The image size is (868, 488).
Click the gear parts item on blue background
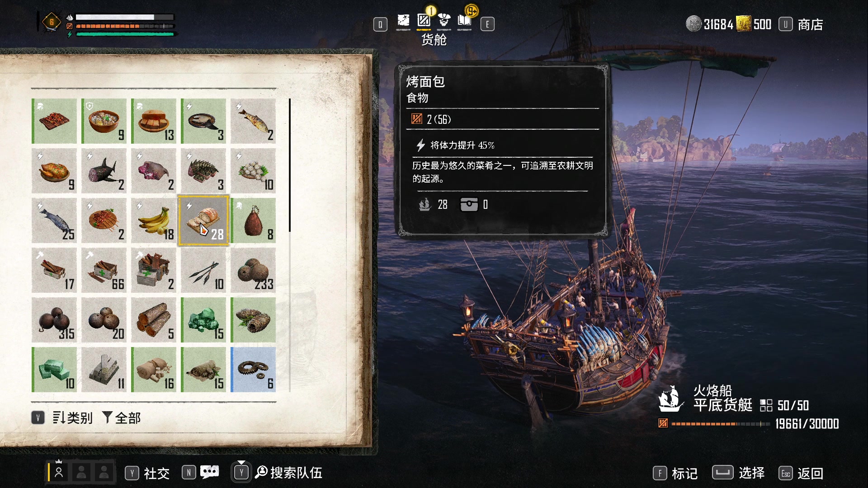click(x=253, y=370)
